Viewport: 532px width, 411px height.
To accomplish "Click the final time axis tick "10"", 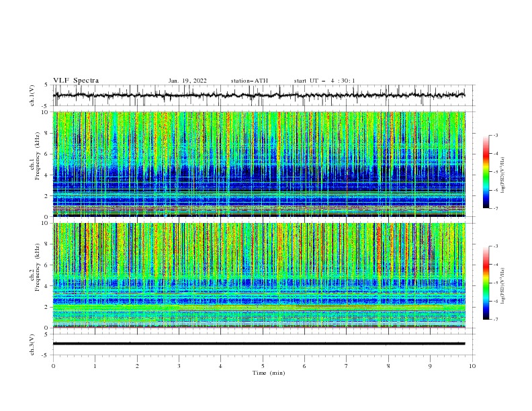I will tap(472, 366).
